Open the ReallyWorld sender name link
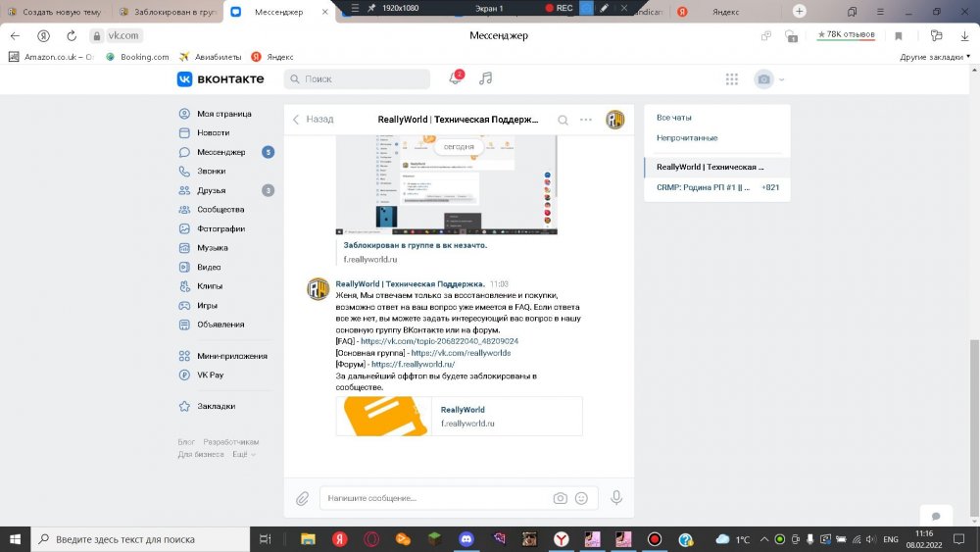Viewport: 980px width, 552px height. point(410,284)
